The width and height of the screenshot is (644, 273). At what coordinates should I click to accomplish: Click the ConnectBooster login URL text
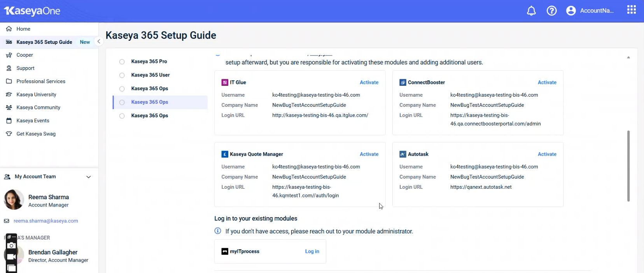point(495,120)
